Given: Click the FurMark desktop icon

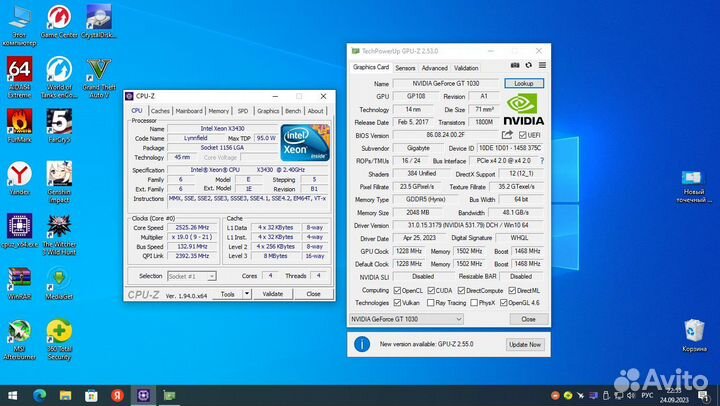Looking at the screenshot, I should pyautogui.click(x=18, y=123).
